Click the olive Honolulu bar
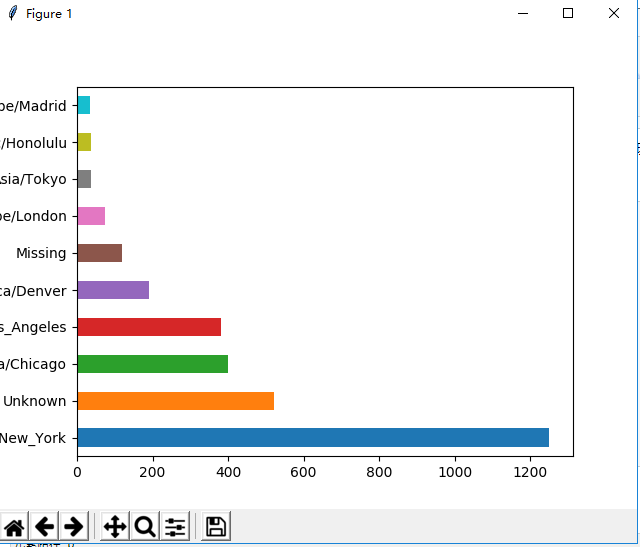Viewport: 640px width, 547px height. click(x=84, y=142)
